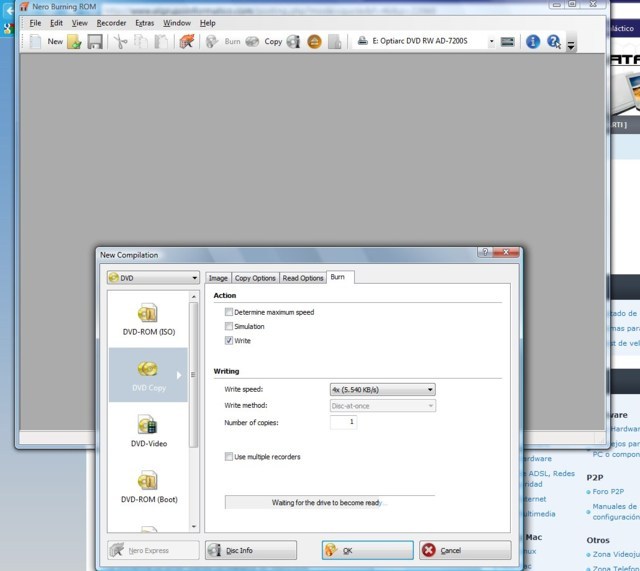
Task: Click the New compilation page icon
Action: 36,42
